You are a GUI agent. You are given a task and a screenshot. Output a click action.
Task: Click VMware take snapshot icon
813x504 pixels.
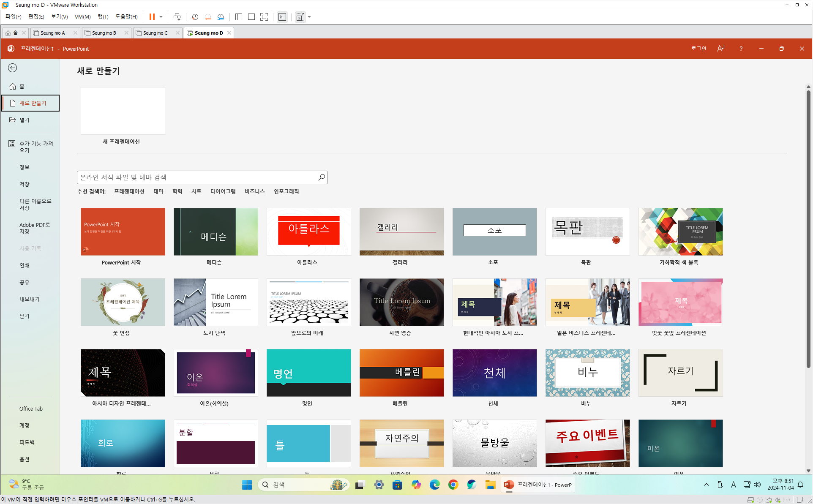pos(195,17)
